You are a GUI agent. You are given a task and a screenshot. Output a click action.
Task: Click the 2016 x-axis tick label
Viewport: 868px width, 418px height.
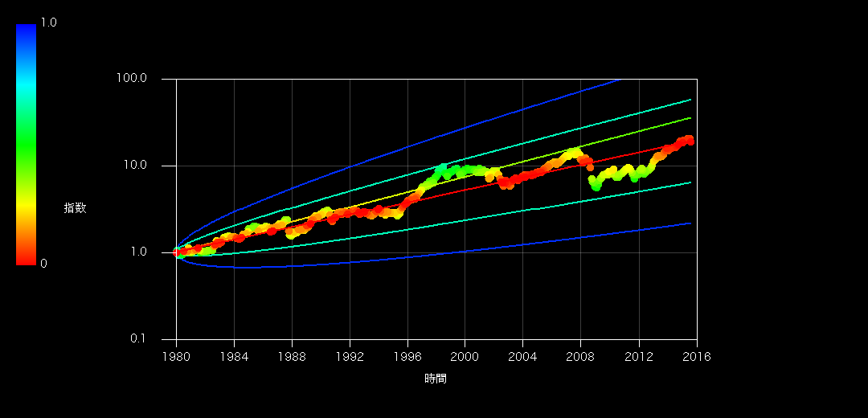[x=697, y=357]
